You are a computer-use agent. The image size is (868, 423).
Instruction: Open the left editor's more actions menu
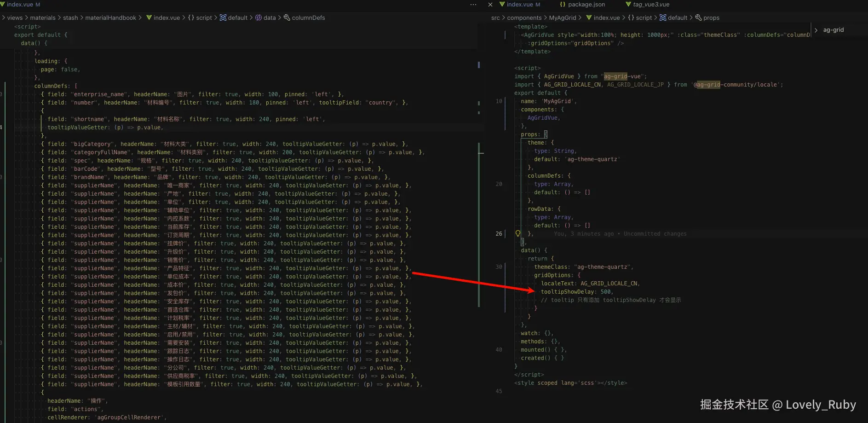point(473,5)
